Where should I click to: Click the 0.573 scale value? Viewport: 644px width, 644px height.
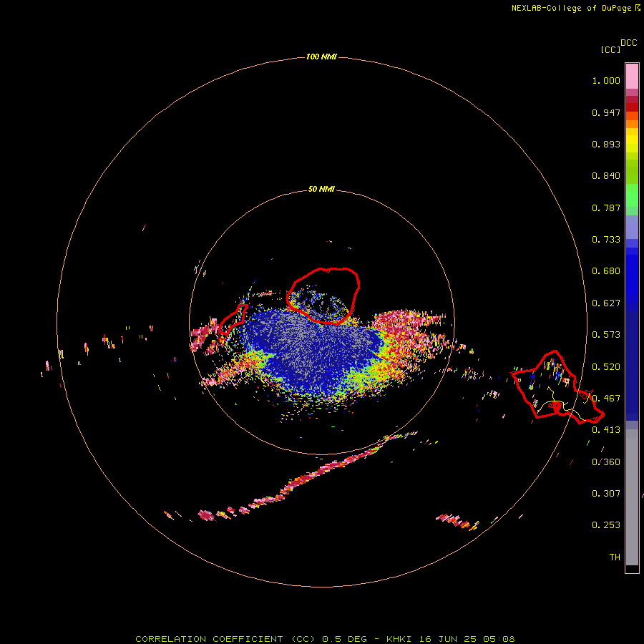click(606, 335)
